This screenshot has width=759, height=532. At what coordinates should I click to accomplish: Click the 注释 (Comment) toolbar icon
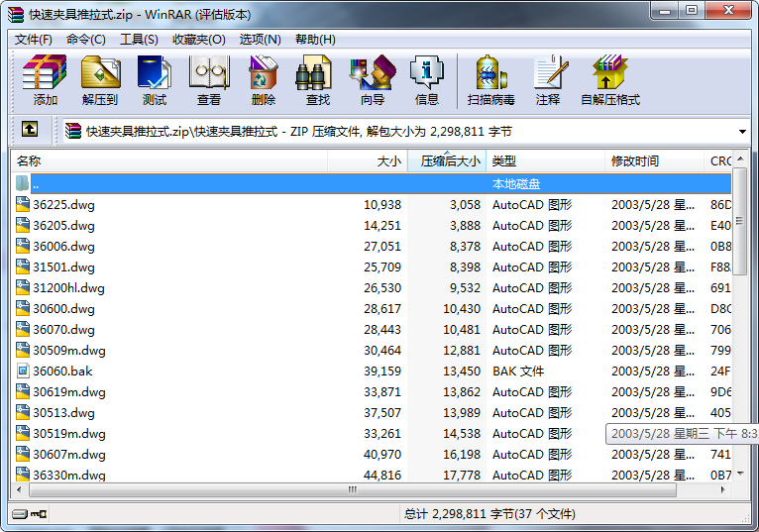[x=551, y=72]
